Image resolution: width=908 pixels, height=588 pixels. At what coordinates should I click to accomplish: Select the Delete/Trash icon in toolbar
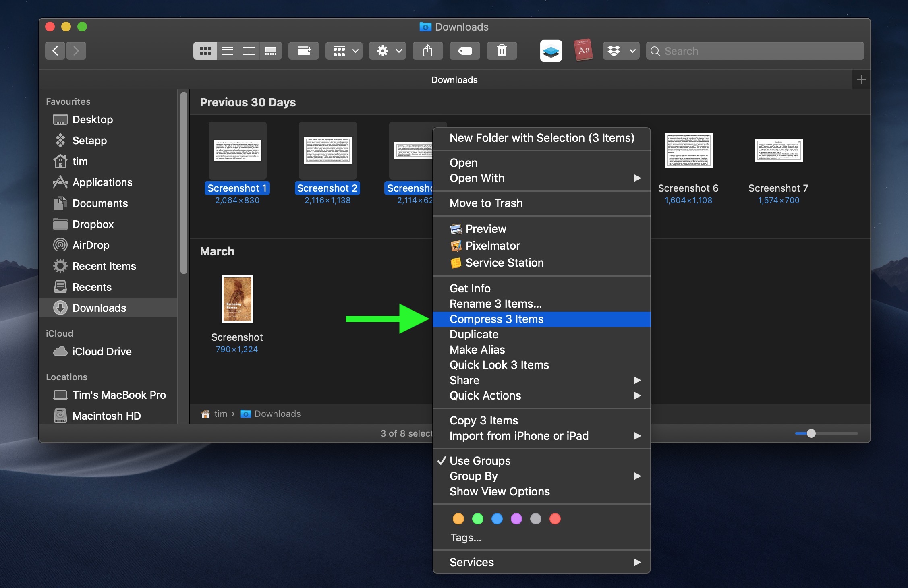501,50
